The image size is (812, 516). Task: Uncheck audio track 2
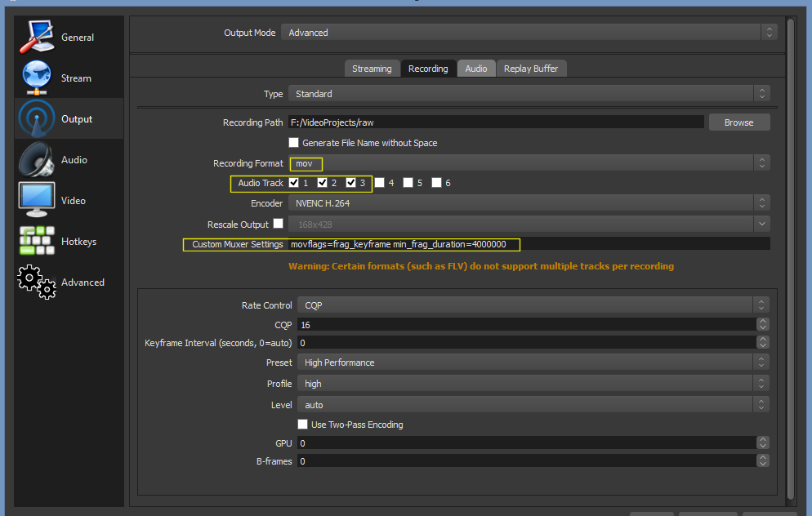point(322,183)
